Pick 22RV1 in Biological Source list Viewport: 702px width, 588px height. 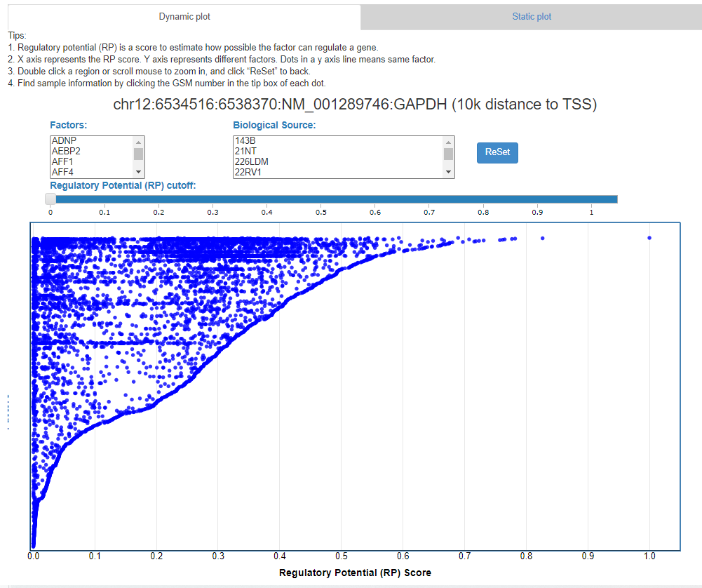point(337,172)
